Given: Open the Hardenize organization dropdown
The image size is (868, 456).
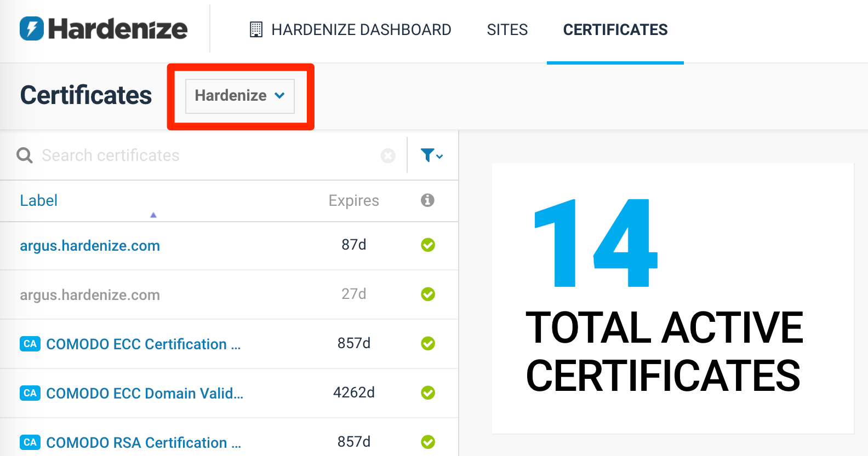Looking at the screenshot, I should pos(240,96).
